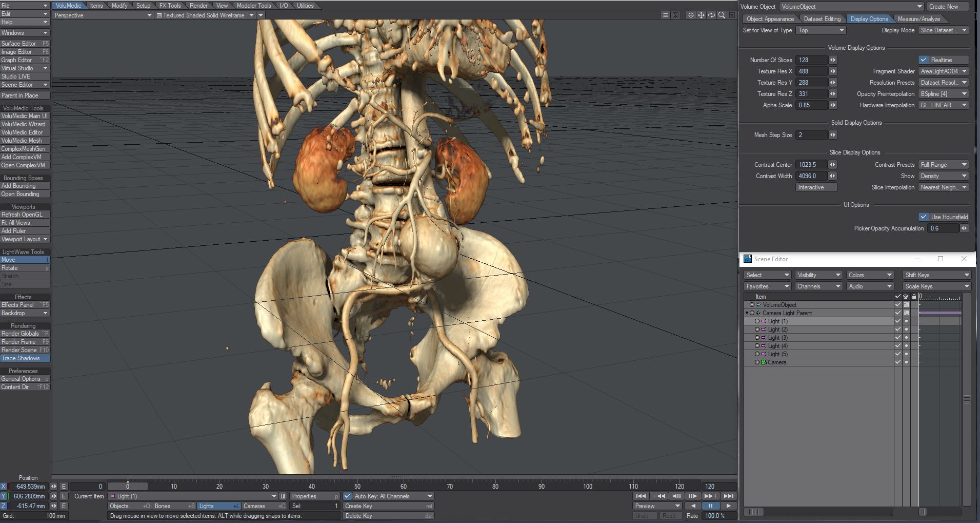Image resolution: width=980 pixels, height=523 pixels.
Task: Click the viewport zoom magnifier icon
Action: [722, 15]
